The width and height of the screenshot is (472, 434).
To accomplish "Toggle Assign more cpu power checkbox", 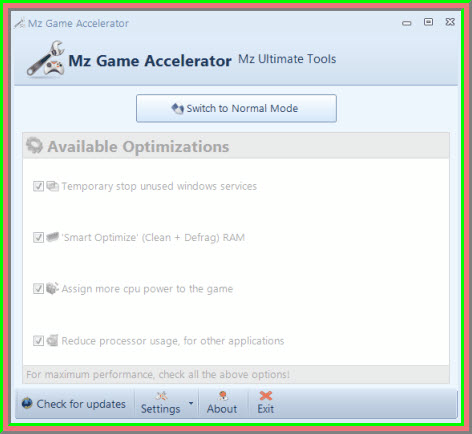I will click(38, 289).
